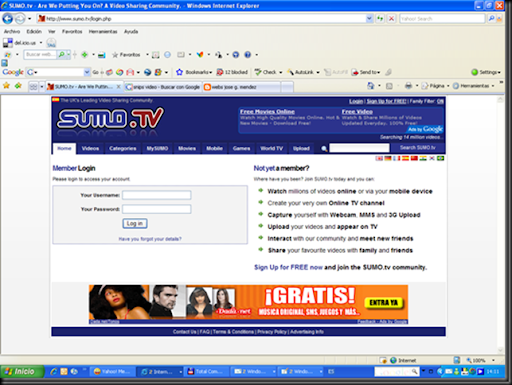Click the Home page icon

371,86
